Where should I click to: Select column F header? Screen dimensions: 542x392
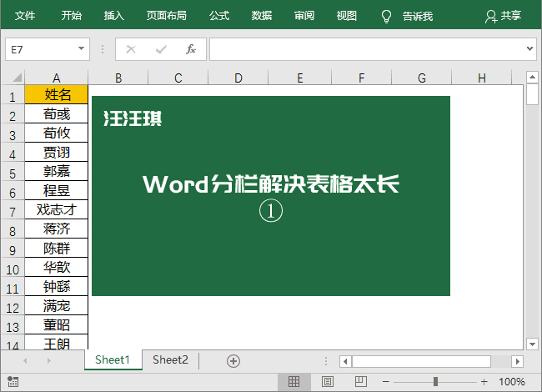click(362, 78)
